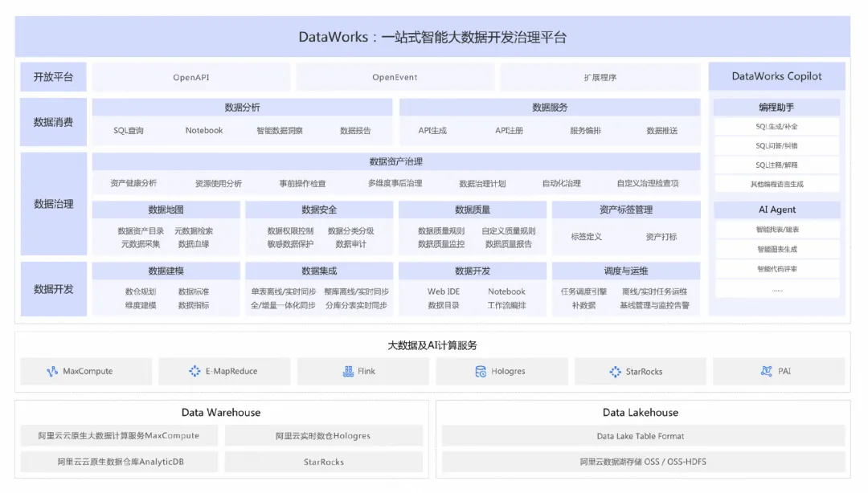868x493 pixels.
Task: Select 数据治理计划 item
Action: [482, 183]
